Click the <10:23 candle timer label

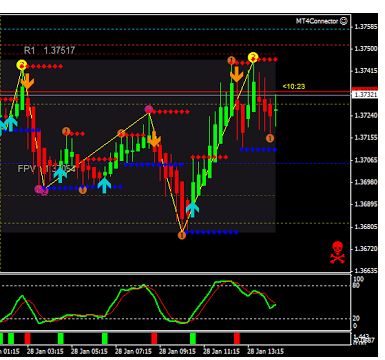[294, 87]
